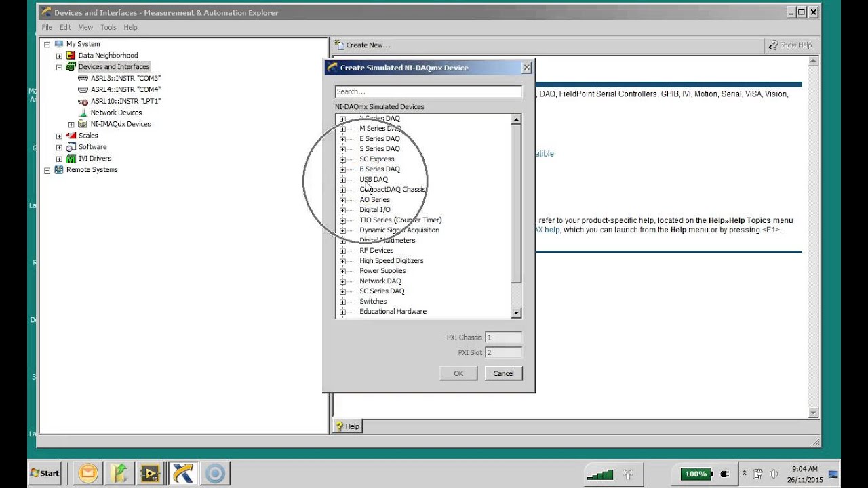Click the Data Neighborhood tree icon

click(71, 56)
